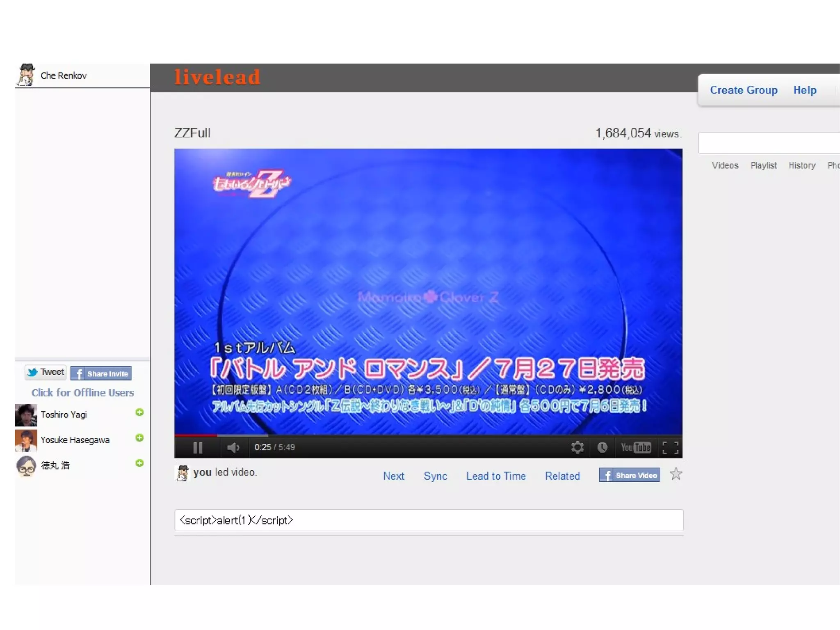
Task: Open the History tab
Action: (802, 165)
